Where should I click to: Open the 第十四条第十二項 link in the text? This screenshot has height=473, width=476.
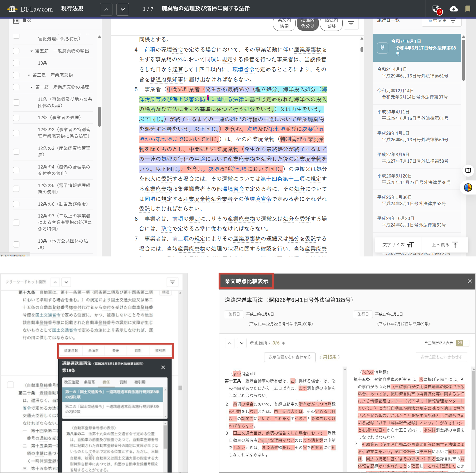coord(282,179)
